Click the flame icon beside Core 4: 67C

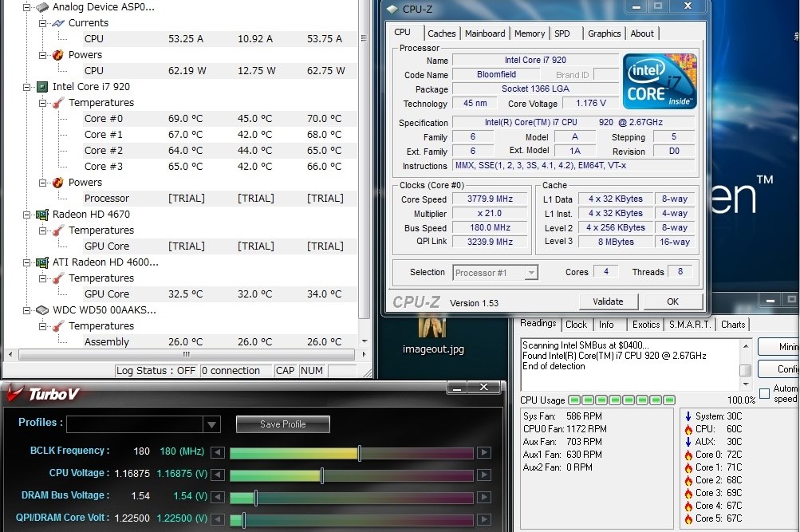click(x=688, y=506)
